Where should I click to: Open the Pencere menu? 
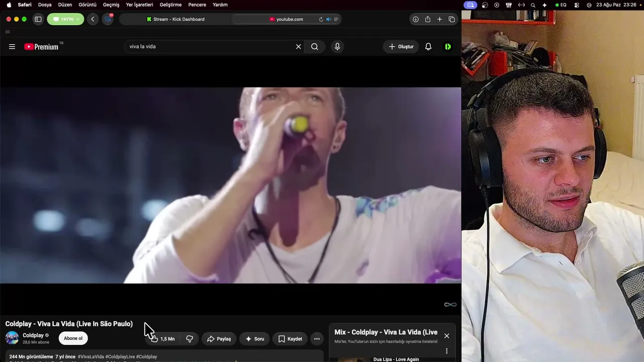197,5
